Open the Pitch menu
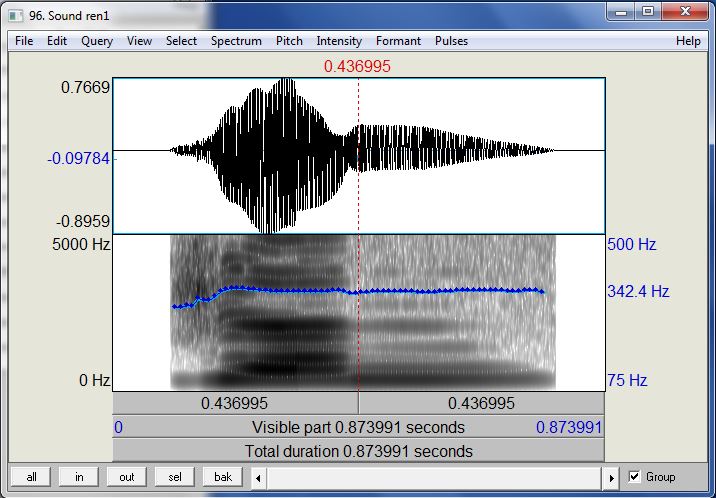 point(289,41)
